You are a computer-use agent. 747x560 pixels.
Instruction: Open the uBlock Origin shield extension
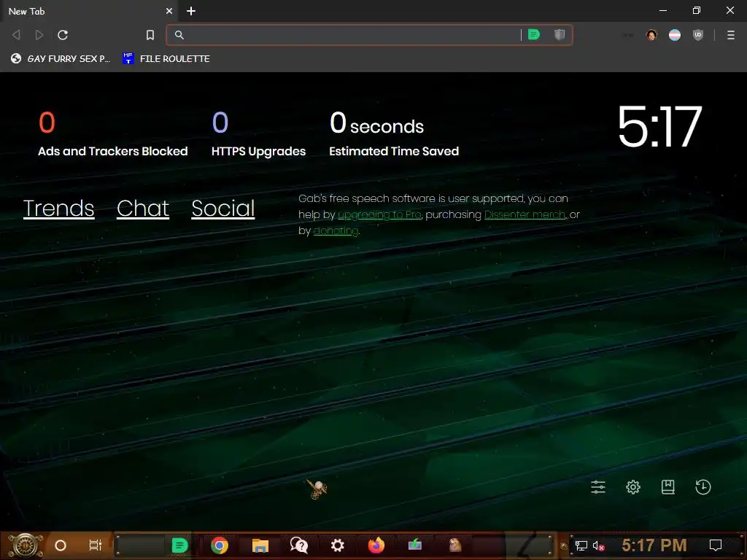pyautogui.click(x=698, y=35)
